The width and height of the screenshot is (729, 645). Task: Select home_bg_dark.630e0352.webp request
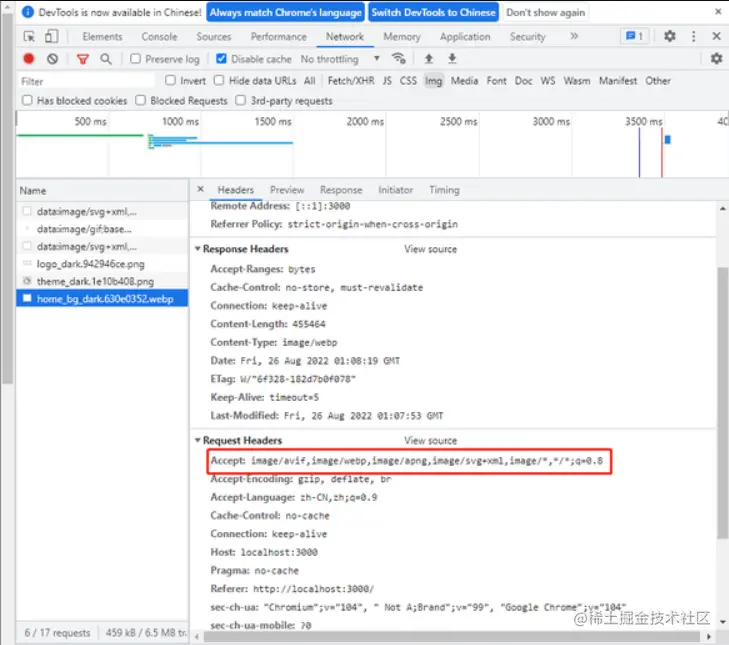click(x=102, y=299)
